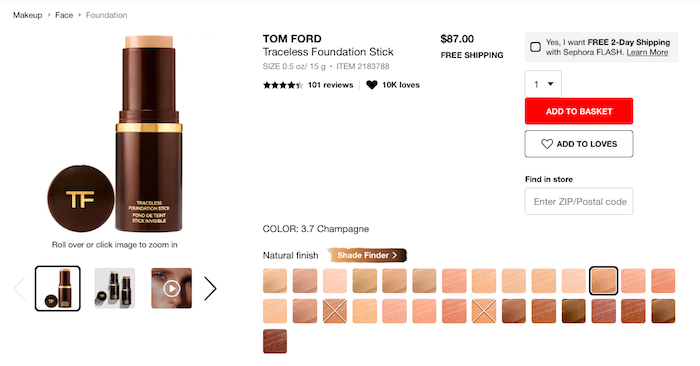Viewport: 700px width, 366px height.
Task: Go to Makeup breadcrumb
Action: pyautogui.click(x=27, y=15)
